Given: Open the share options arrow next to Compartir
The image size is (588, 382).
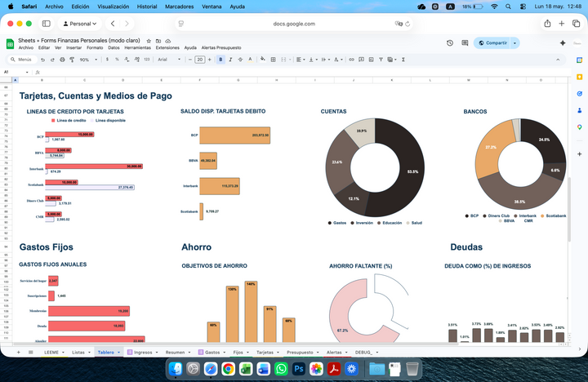Looking at the screenshot, I should click(514, 43).
